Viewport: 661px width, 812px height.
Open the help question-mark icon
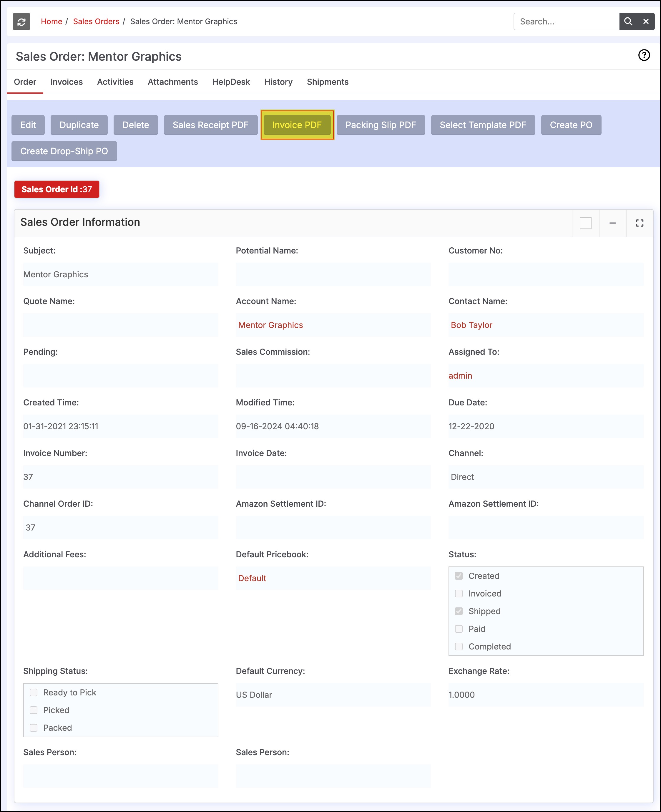pos(644,55)
